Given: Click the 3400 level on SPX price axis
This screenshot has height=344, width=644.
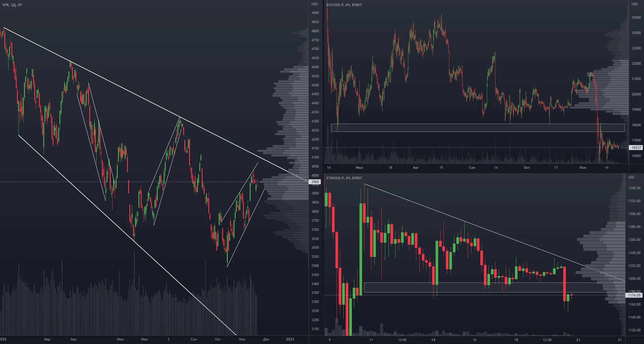Looking at the screenshot, I should click(315, 284).
